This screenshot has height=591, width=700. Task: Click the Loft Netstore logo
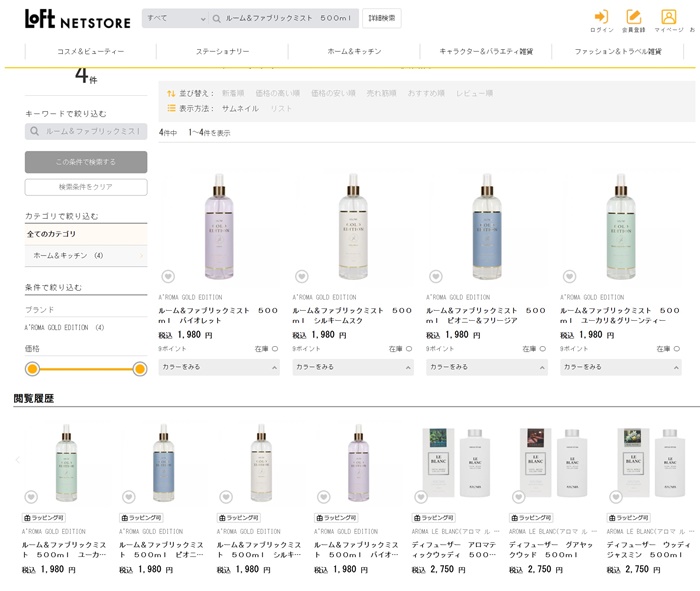click(x=78, y=19)
